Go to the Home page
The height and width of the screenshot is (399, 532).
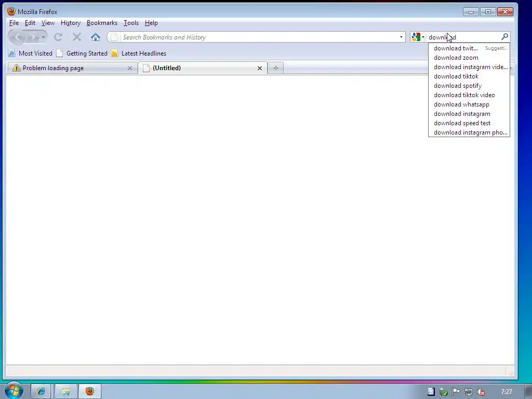coord(96,37)
